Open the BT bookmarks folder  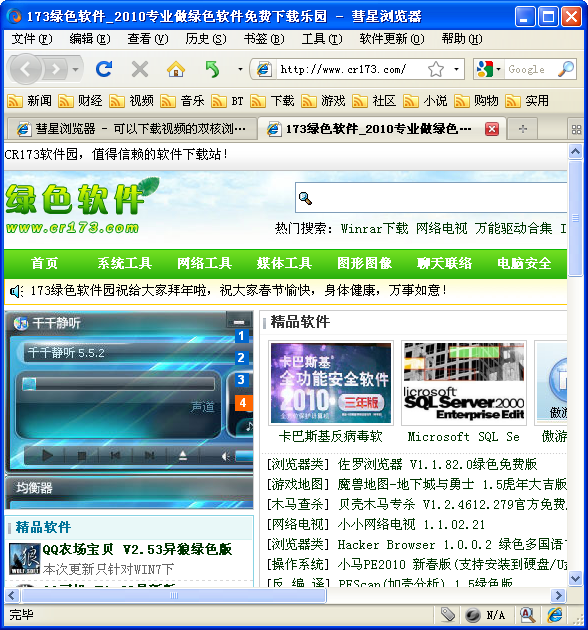click(x=227, y=101)
